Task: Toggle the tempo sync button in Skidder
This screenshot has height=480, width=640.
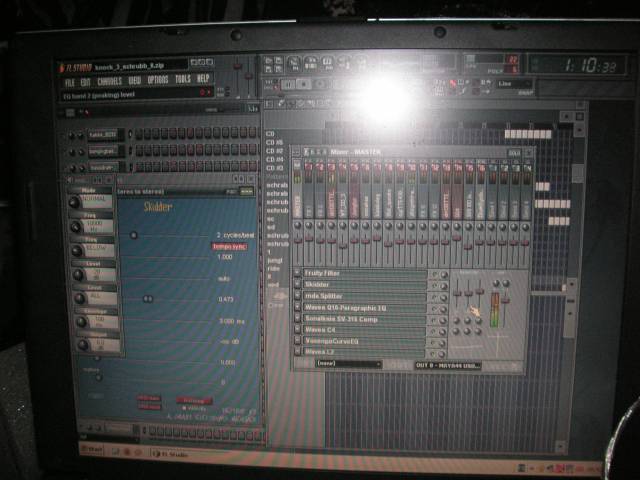Action: 229,247
